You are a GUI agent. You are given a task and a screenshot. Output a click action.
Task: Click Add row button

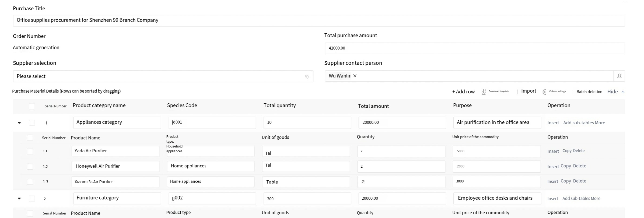[463, 92]
